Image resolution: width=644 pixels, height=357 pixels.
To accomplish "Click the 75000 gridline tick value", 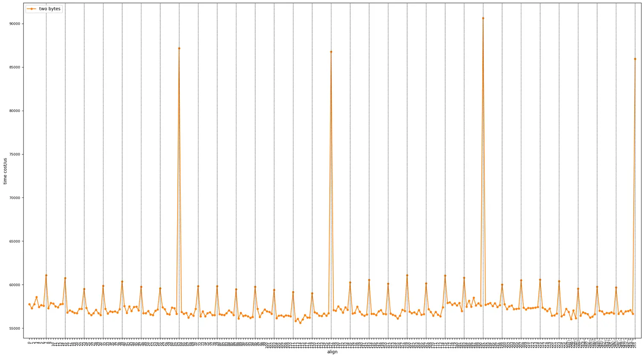I will tap(14, 154).
